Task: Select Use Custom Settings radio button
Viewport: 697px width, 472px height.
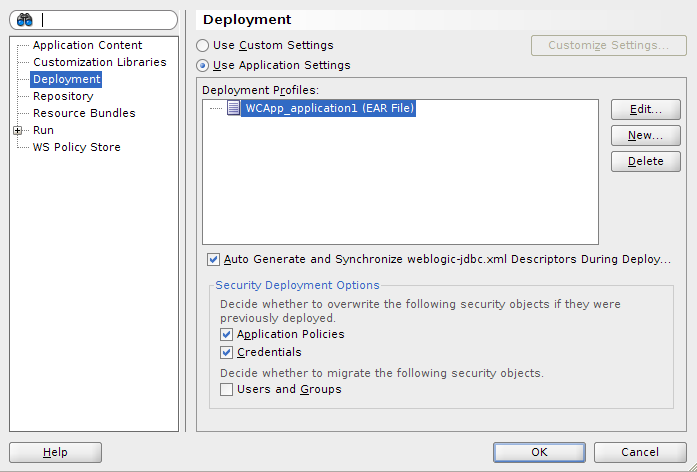Action: [x=203, y=46]
